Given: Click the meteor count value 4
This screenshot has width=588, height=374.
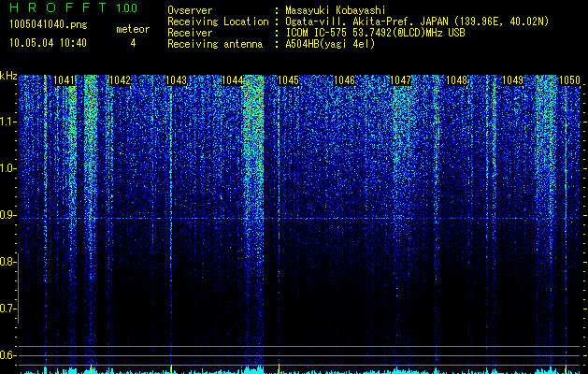Looking at the screenshot, I should [x=133, y=43].
